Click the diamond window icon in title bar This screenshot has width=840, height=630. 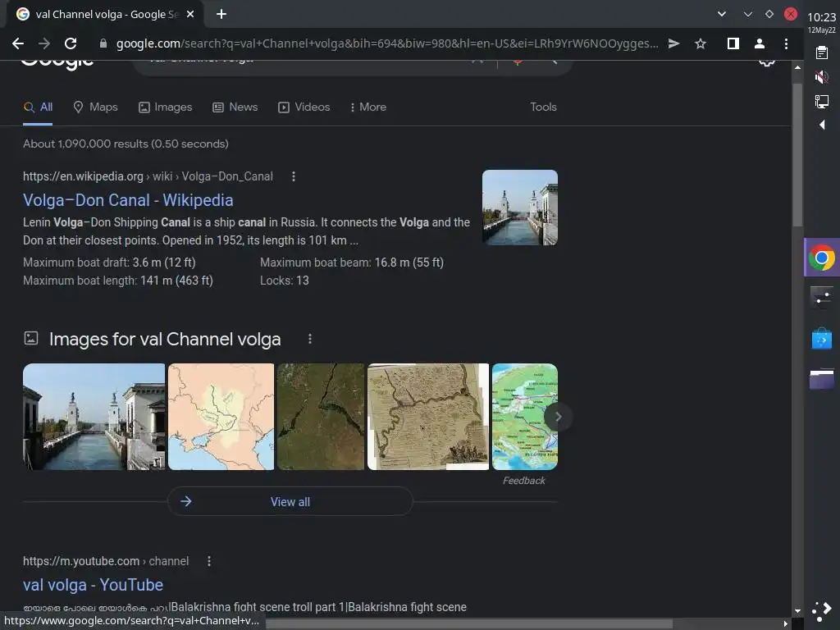pyautogui.click(x=769, y=14)
